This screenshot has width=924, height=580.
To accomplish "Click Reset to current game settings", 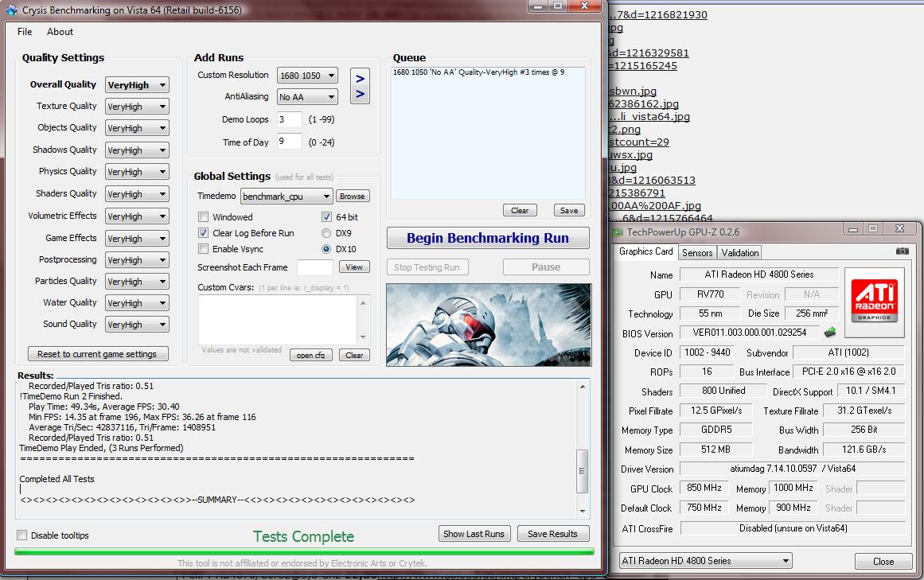I will [x=98, y=354].
